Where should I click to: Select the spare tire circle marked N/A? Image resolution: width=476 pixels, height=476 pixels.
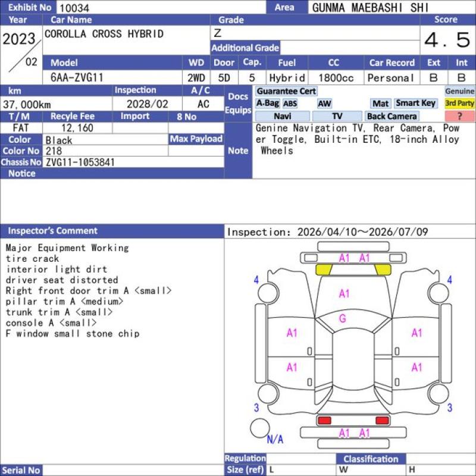(259, 428)
